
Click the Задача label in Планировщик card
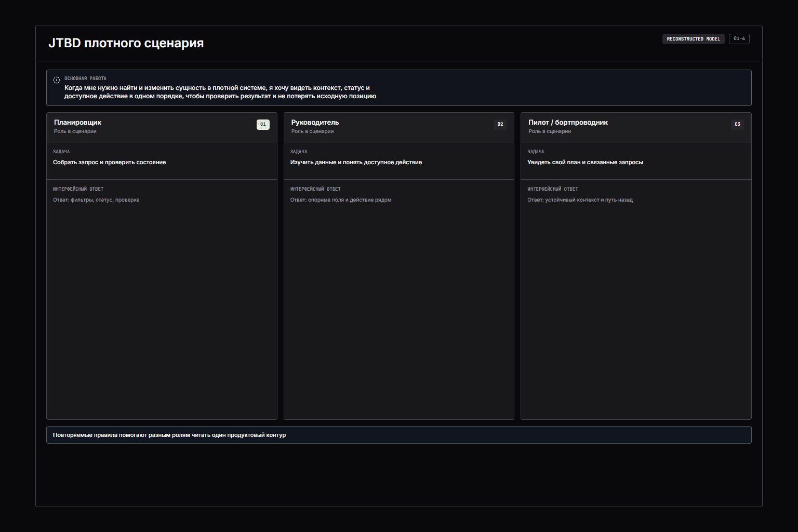61,152
